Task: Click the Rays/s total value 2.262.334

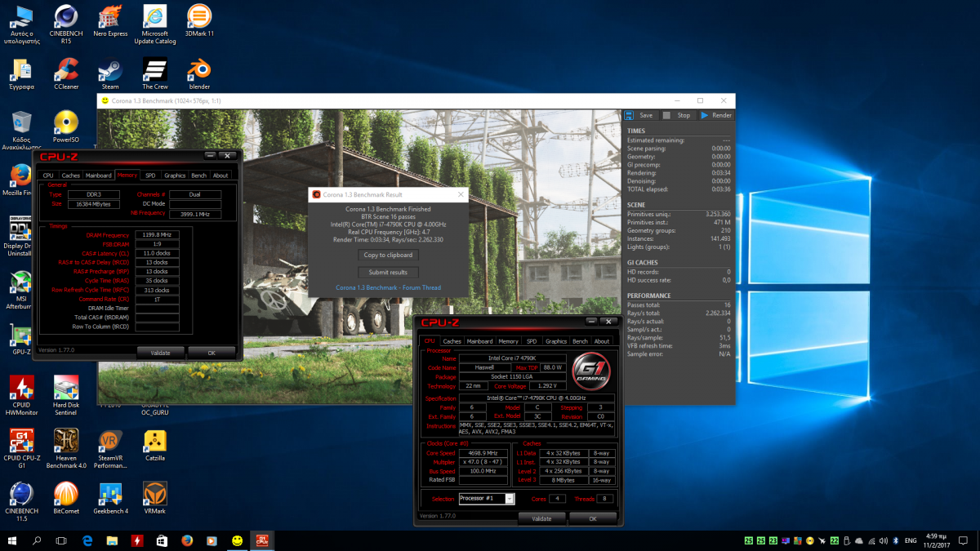Action: click(x=718, y=313)
